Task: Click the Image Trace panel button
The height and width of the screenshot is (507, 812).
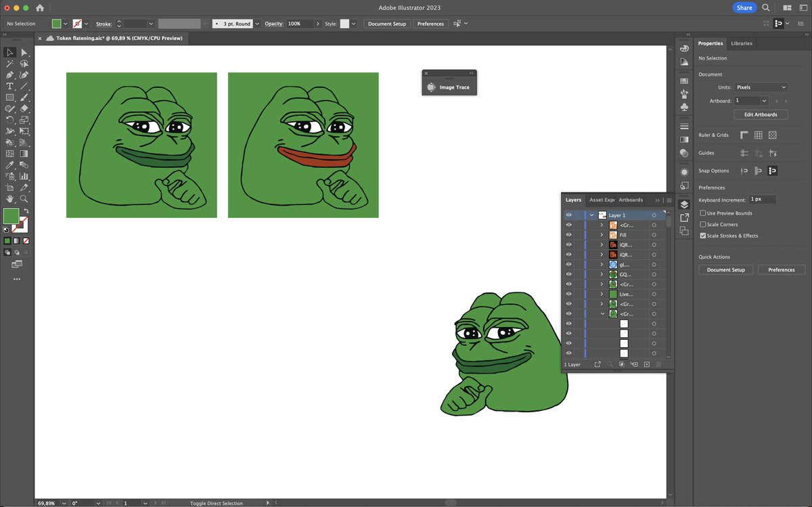Action: tap(449, 87)
